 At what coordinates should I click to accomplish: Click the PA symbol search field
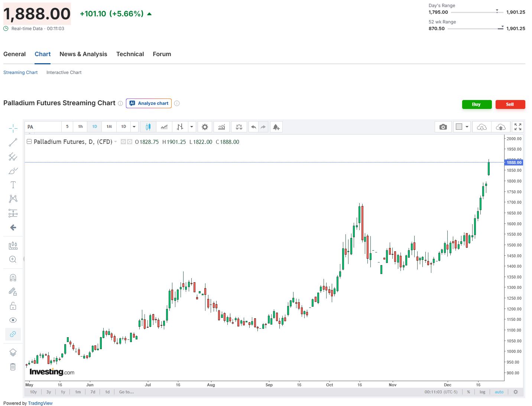tap(43, 127)
